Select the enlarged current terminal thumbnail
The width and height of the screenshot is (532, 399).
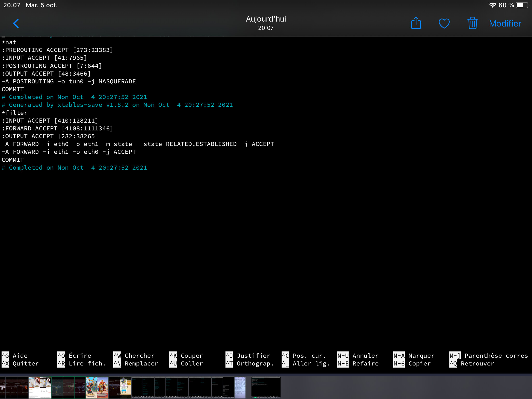[x=266, y=388]
